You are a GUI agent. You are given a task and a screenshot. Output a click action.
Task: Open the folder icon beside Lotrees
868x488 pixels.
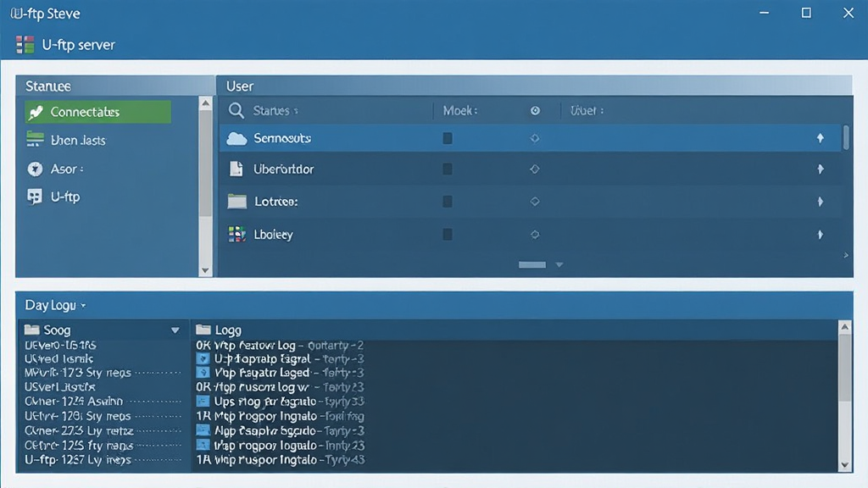coord(237,202)
